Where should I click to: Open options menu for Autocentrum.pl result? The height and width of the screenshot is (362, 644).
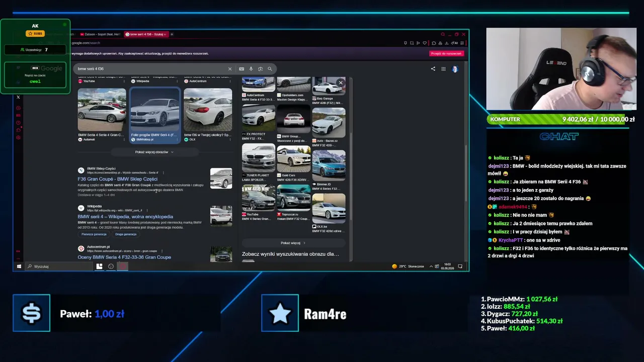click(162, 251)
